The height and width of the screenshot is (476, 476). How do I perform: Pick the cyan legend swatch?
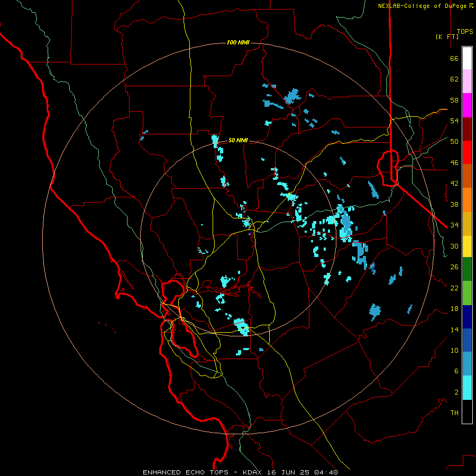tap(467, 388)
